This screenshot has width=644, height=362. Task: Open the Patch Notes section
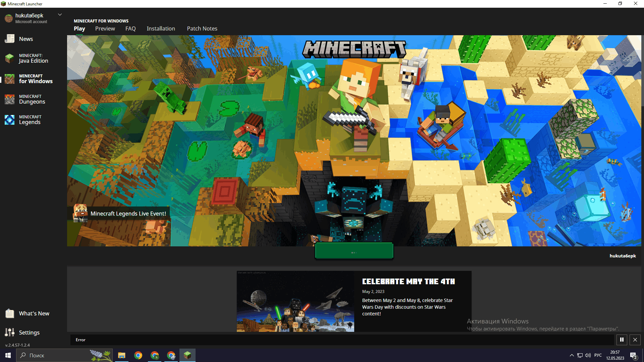click(202, 28)
